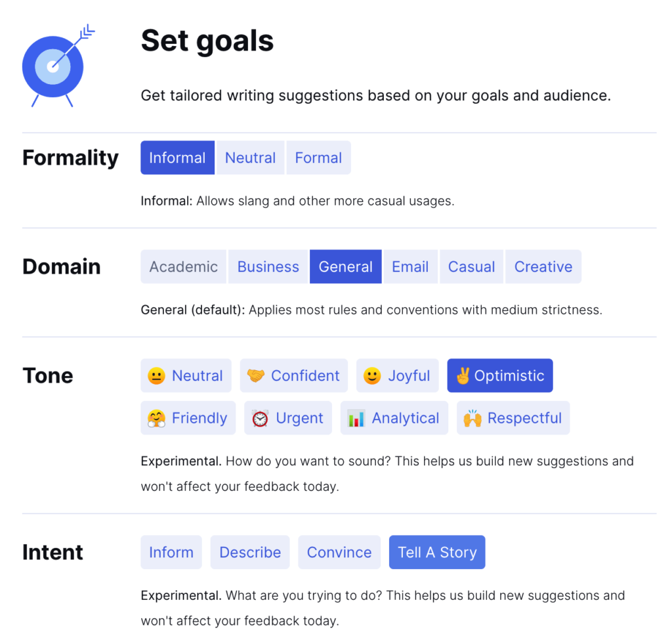Choose the Convince intent
The image size is (672, 640).
tap(339, 552)
